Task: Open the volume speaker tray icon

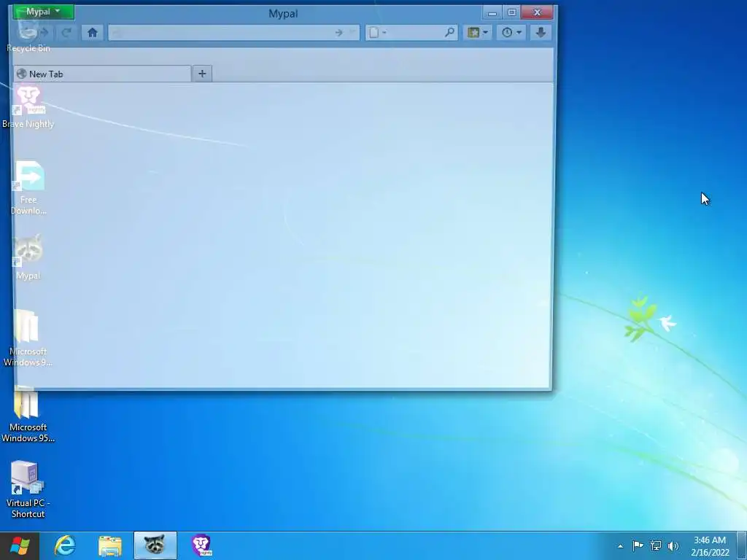Action: pyautogui.click(x=673, y=545)
